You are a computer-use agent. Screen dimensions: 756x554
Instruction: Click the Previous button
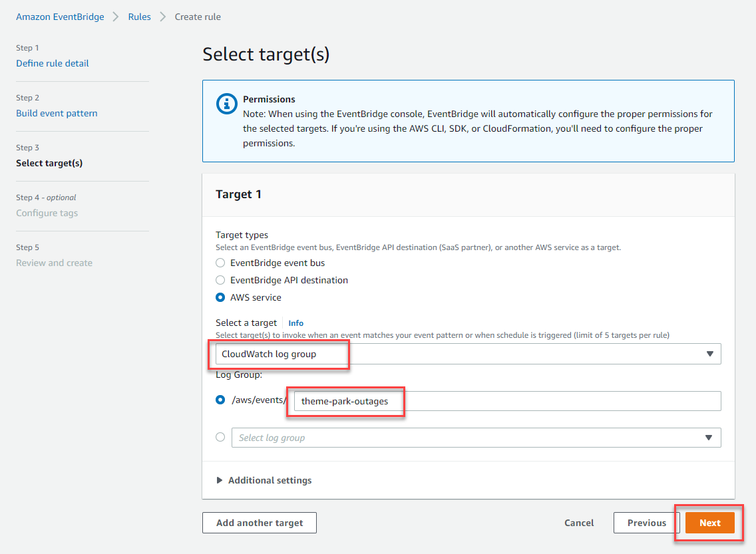[647, 523]
